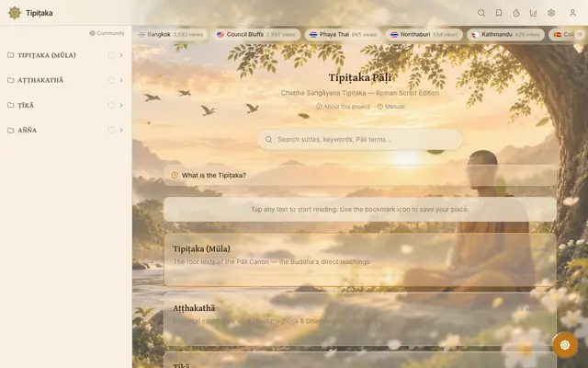Click the Phaya Thai views chip

coord(343,35)
